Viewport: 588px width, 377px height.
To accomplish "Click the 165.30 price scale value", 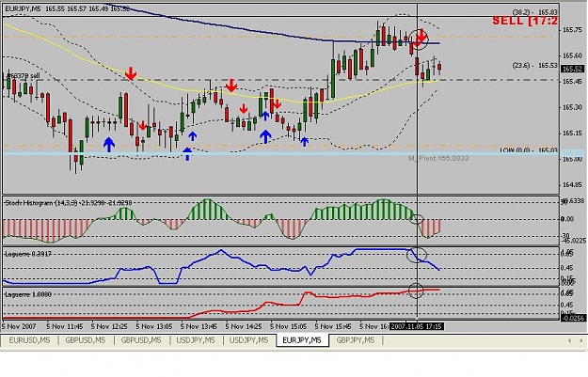I will pos(572,107).
